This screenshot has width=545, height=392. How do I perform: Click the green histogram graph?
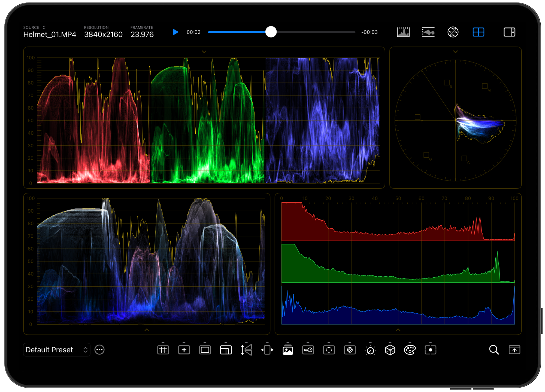(x=398, y=263)
